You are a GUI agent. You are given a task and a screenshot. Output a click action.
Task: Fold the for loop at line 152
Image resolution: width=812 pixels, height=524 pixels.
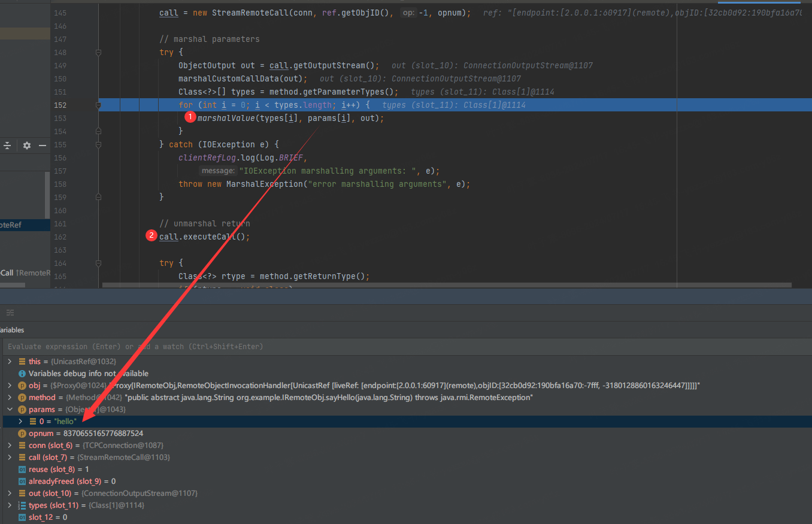tap(99, 105)
